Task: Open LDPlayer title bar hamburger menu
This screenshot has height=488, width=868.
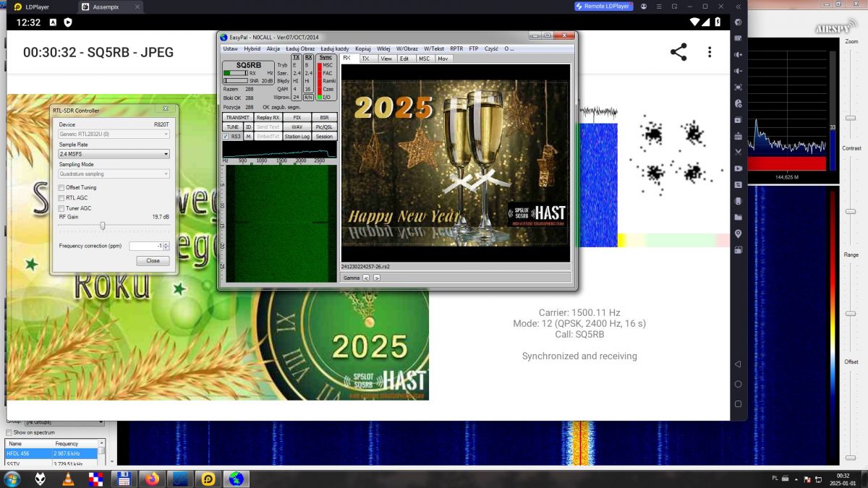Action: 660,6
